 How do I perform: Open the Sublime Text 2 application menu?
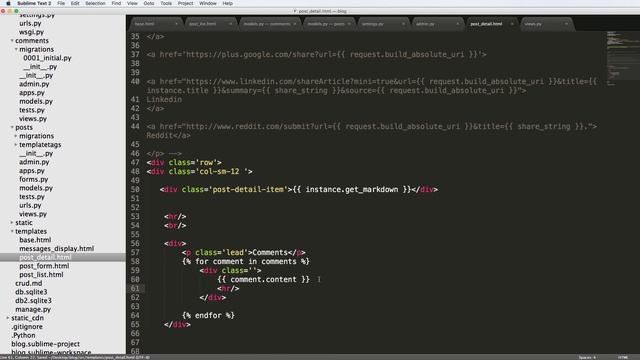[x=34, y=3]
